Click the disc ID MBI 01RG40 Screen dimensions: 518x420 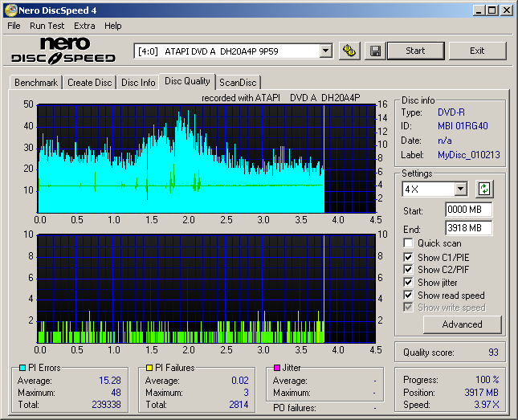[463, 126]
